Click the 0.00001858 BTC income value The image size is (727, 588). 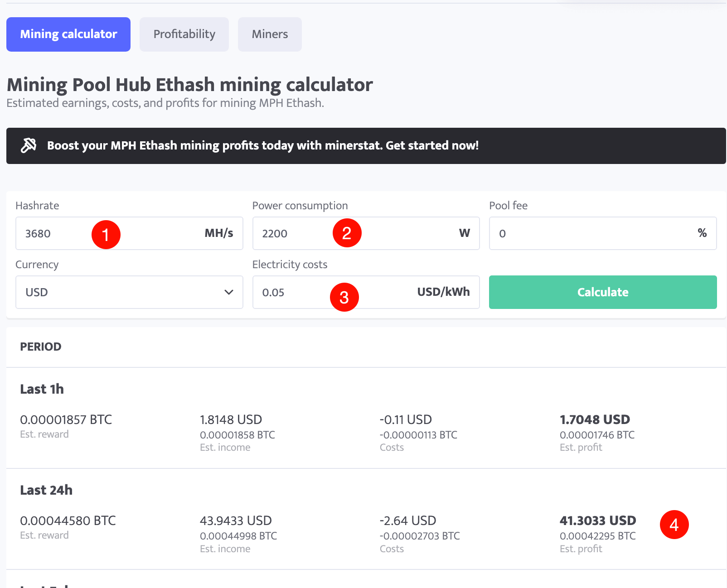coord(237,435)
